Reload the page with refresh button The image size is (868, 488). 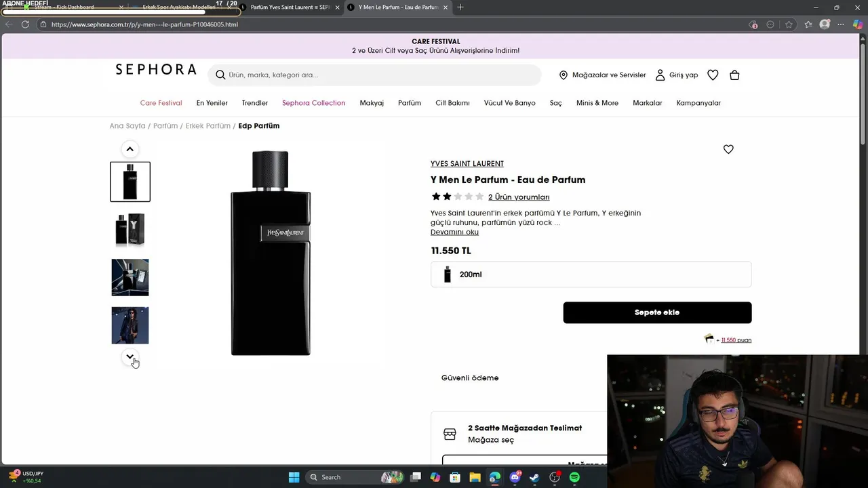pyautogui.click(x=25, y=24)
